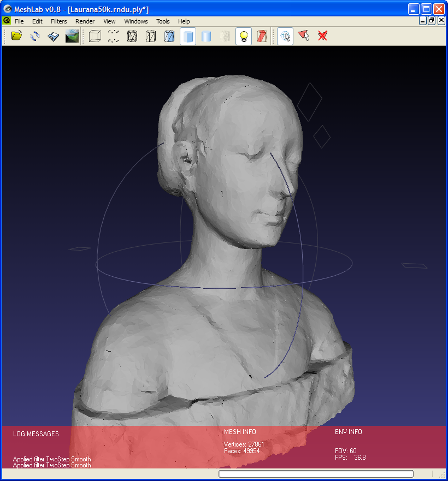Choose the flat lines render mode
The height and width of the screenshot is (481, 448).
[x=169, y=37]
